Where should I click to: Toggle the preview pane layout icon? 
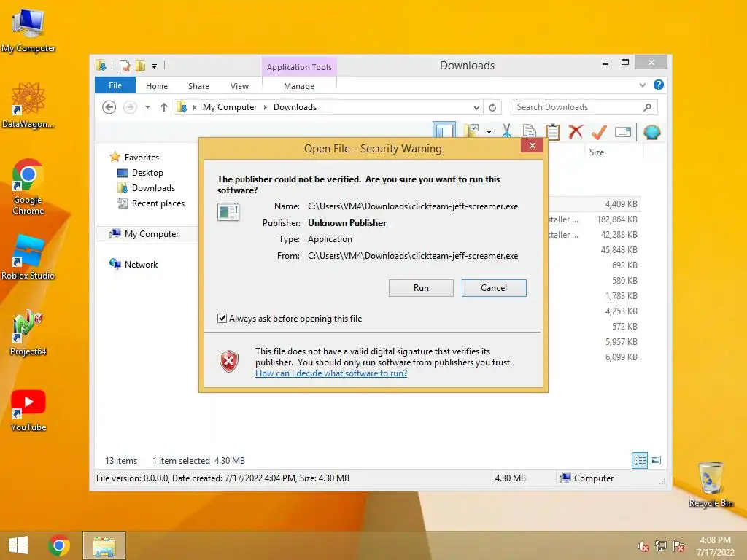pyautogui.click(x=444, y=131)
